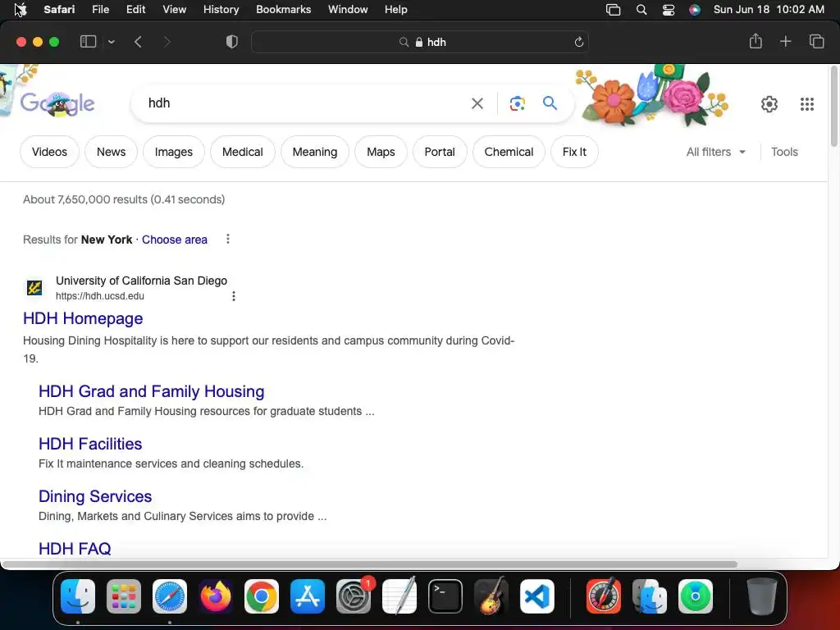Click the horizontal scrollbar at page bottom
The width and height of the screenshot is (840, 630).
pyautogui.click(x=370, y=564)
